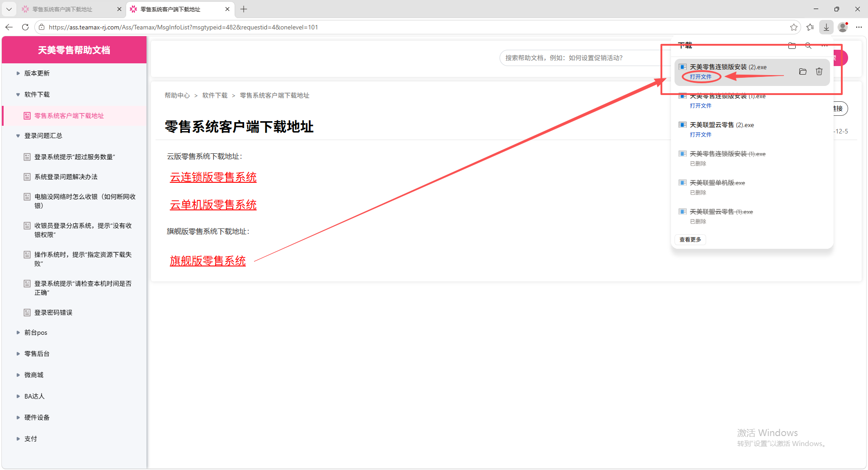
Task: Go to 帮助中心 breadcrumb
Action: pyautogui.click(x=177, y=95)
